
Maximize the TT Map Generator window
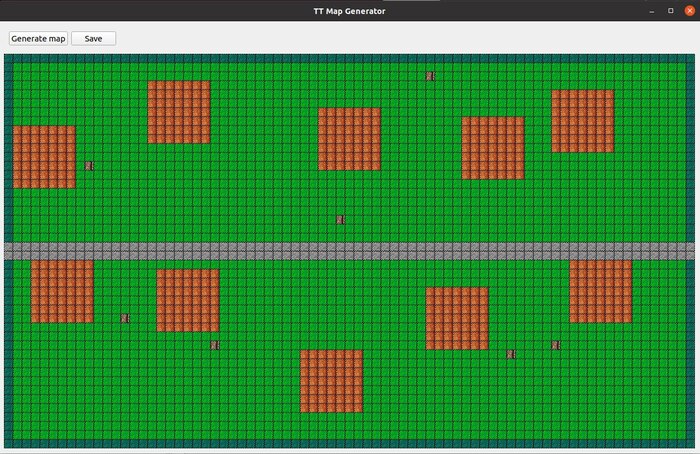point(671,11)
